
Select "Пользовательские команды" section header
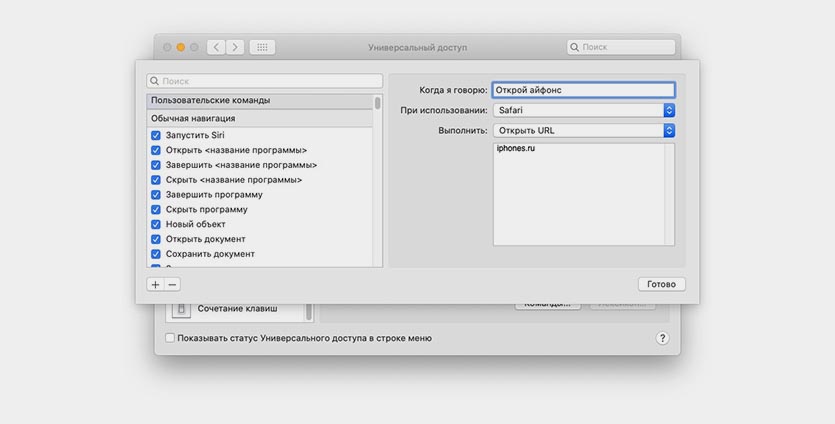[x=258, y=101]
